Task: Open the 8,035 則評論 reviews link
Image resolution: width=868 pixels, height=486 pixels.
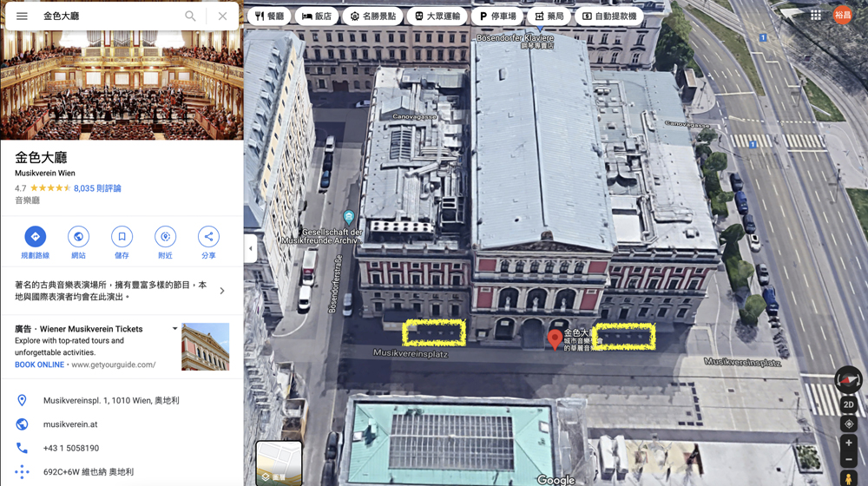Action: (x=97, y=188)
